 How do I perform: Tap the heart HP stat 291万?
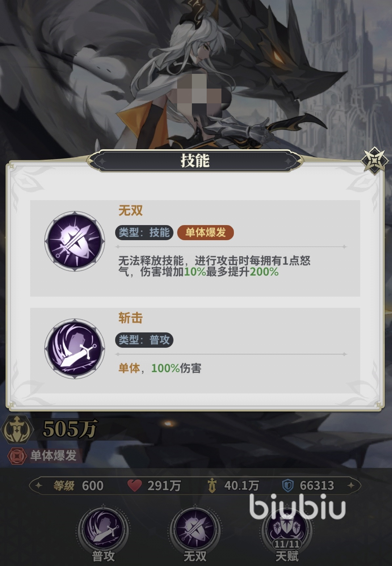(154, 485)
